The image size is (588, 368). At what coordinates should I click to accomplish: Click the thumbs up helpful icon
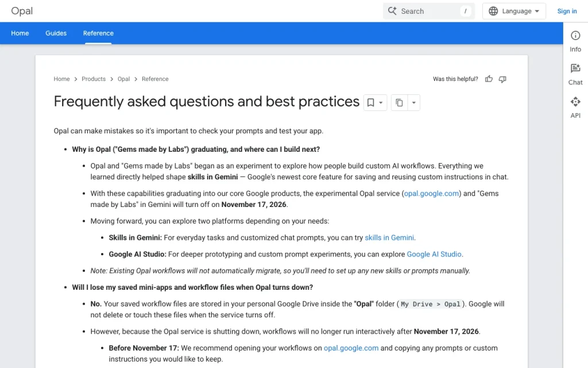[x=489, y=79]
